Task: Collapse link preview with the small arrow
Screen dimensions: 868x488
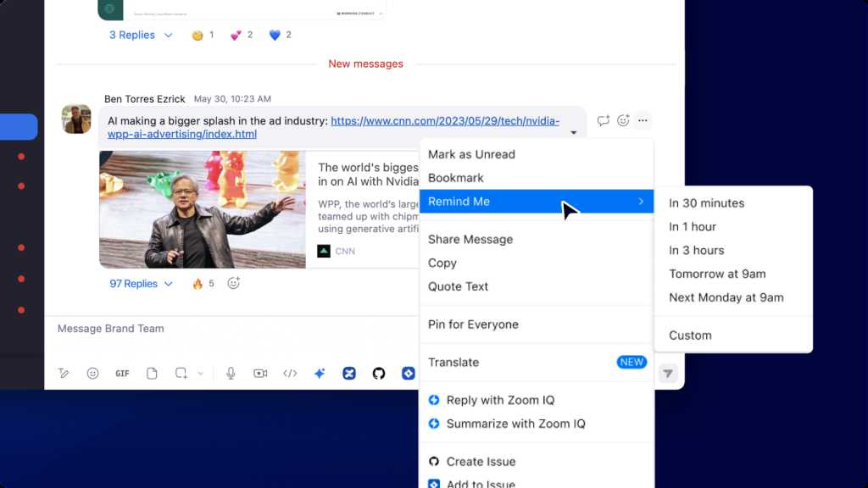Action: click(x=574, y=133)
